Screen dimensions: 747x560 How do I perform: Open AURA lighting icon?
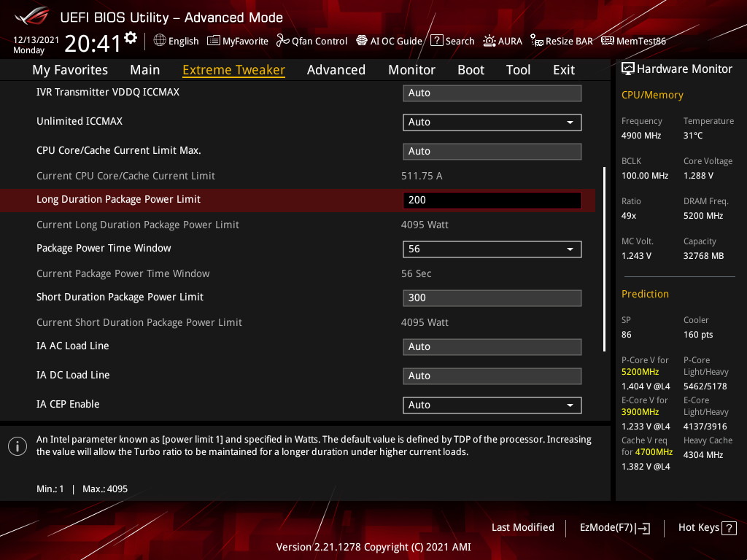[489, 41]
